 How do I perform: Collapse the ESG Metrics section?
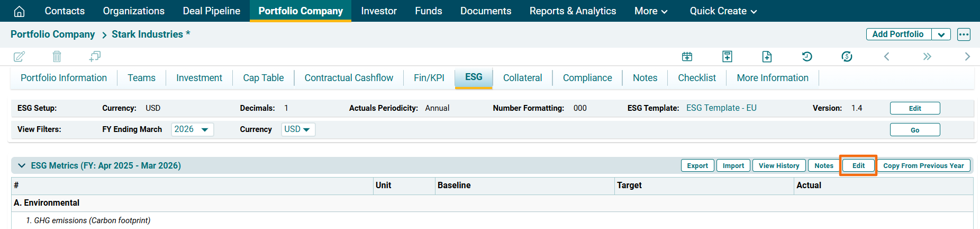(x=22, y=165)
